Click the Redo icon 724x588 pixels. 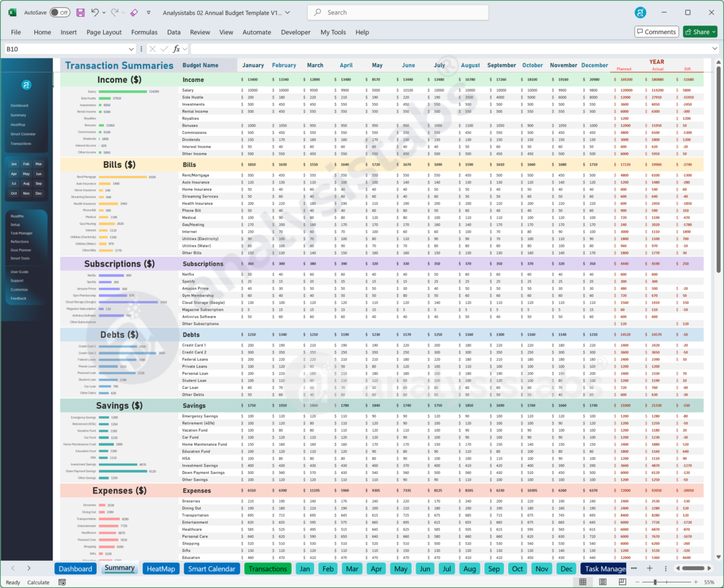point(113,12)
